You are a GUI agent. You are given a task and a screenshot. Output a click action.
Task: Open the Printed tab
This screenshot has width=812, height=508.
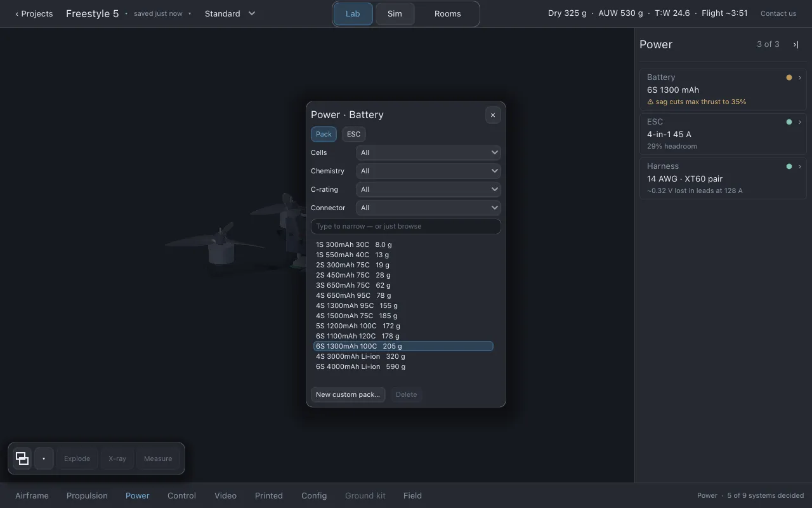coord(269,495)
